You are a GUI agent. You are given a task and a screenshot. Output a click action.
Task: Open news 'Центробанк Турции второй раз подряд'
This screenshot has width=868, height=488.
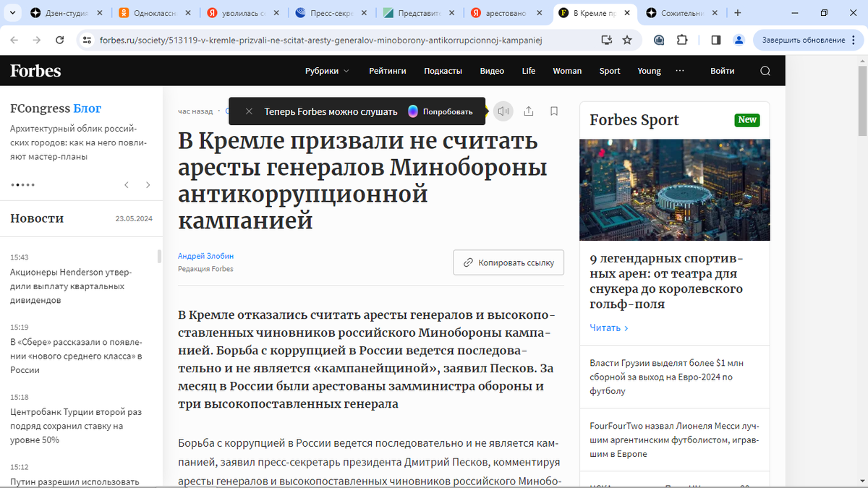[76, 426]
